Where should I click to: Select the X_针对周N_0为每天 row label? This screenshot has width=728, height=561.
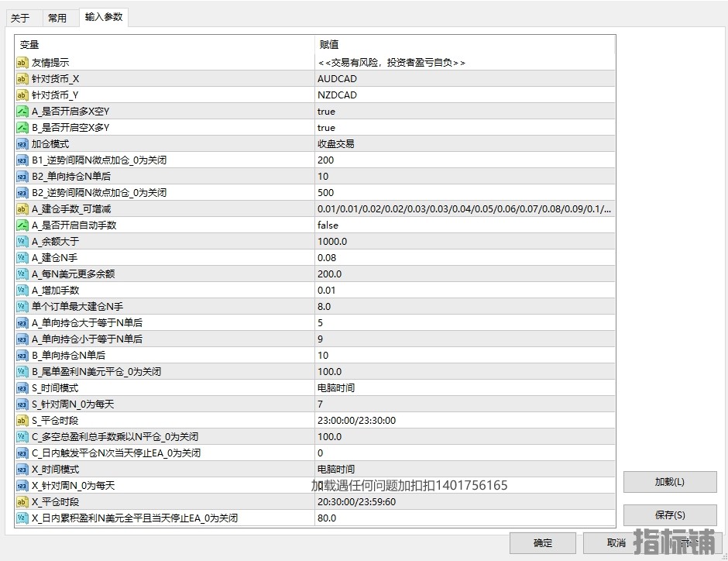(73, 486)
